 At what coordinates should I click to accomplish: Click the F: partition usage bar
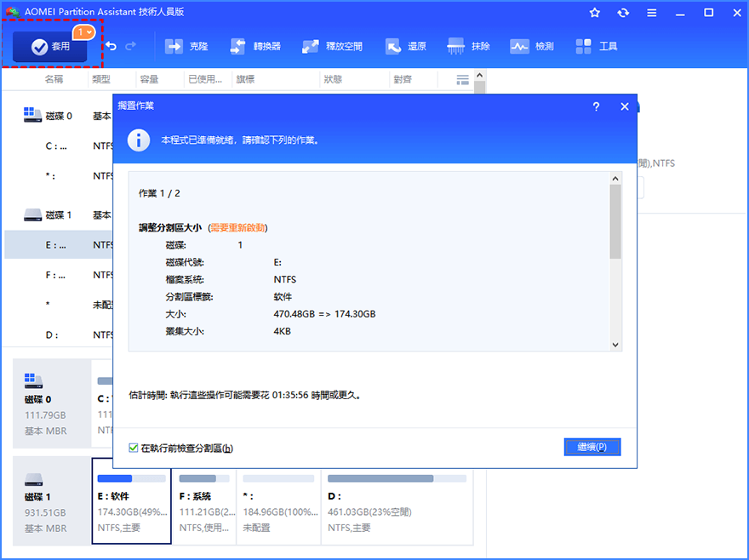pyautogui.click(x=204, y=478)
